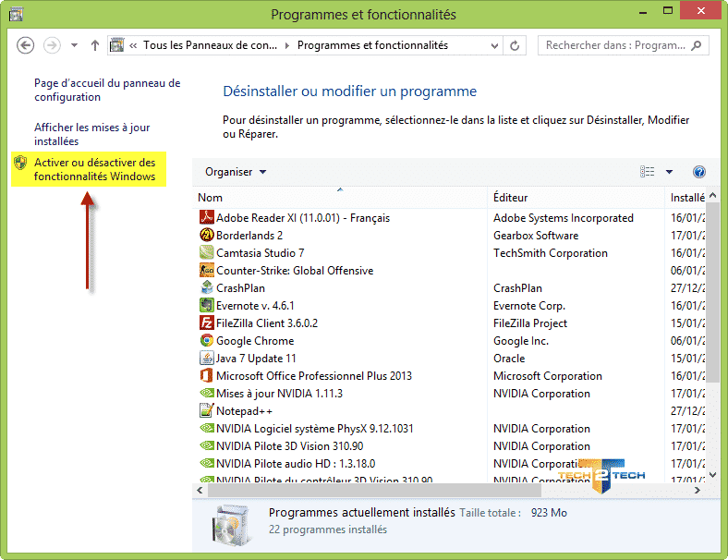Image resolution: width=728 pixels, height=560 pixels.
Task: Sort by the Installé column header
Action: click(x=686, y=198)
